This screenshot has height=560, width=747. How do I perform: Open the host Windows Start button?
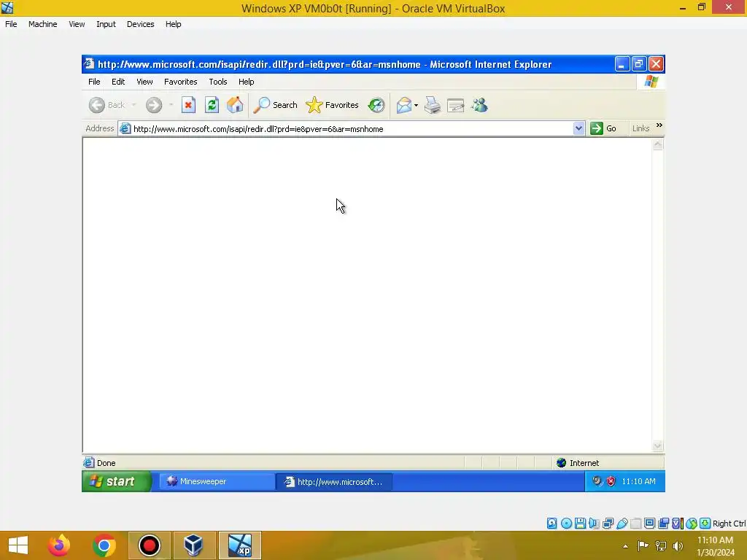18,545
